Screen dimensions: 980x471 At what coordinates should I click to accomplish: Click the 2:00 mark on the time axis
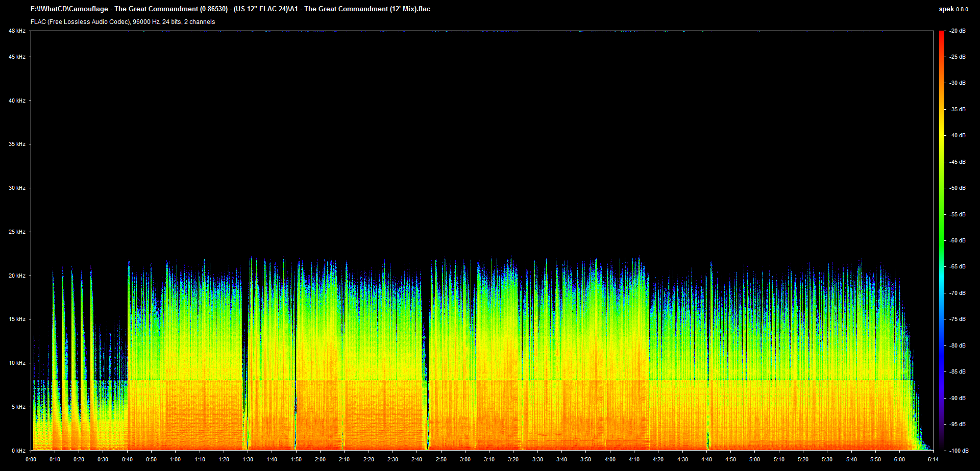click(320, 459)
